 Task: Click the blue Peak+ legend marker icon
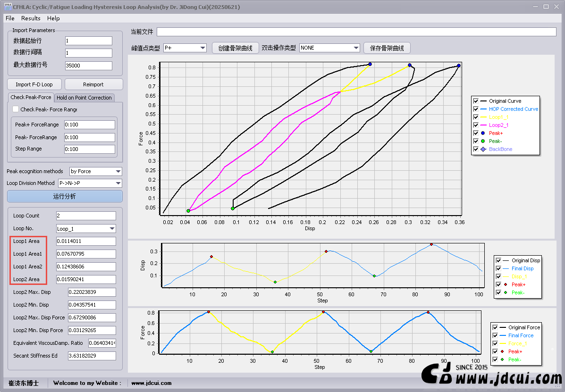click(483, 133)
